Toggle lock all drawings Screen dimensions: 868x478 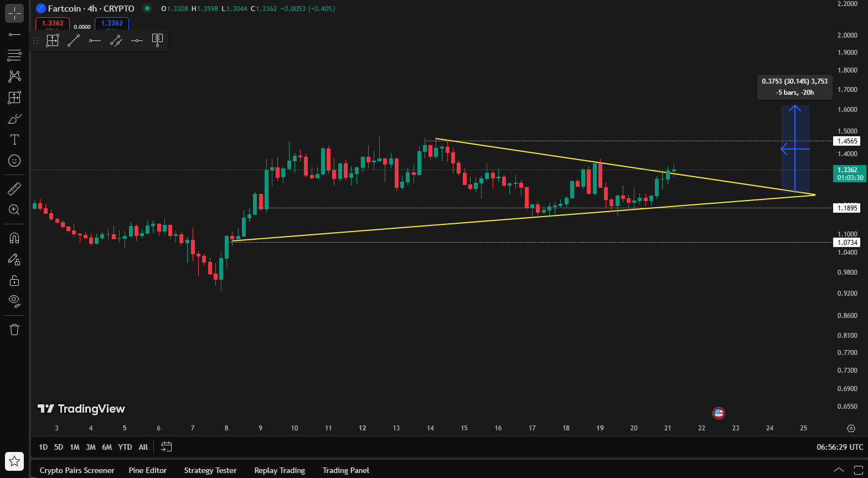(x=14, y=280)
